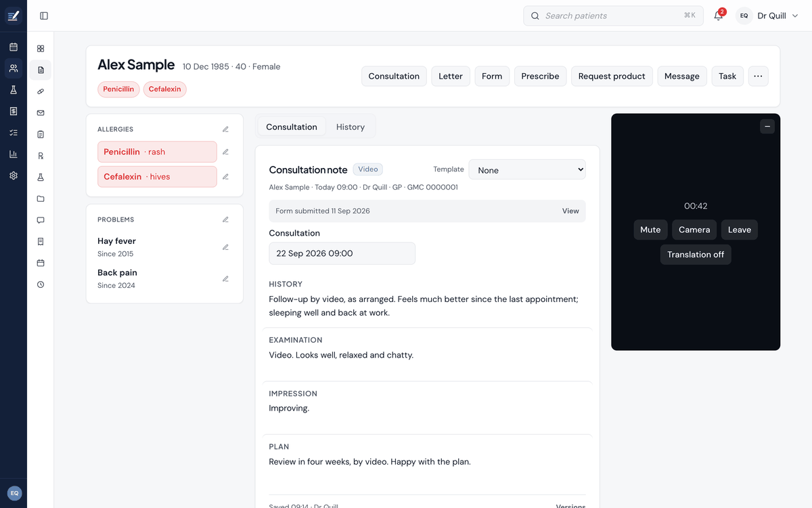The image size is (812, 508).
Task: Click the Penicillin tag under patient name
Action: click(119, 89)
